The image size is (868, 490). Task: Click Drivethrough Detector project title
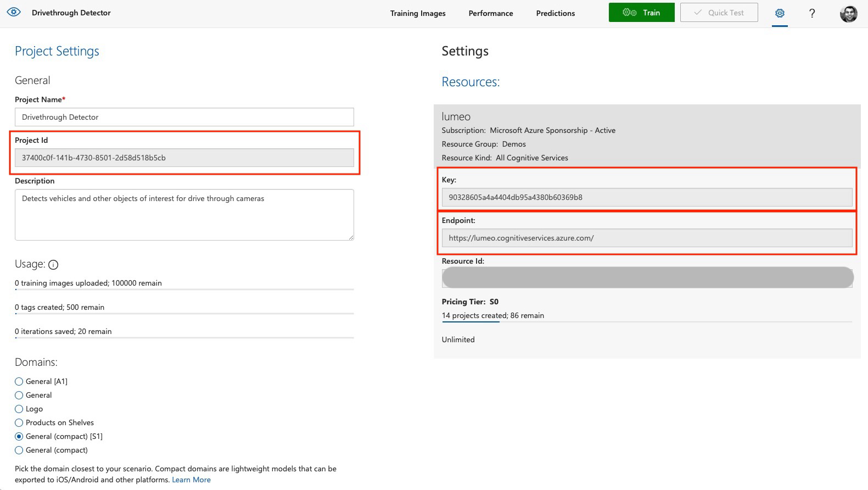(x=71, y=13)
